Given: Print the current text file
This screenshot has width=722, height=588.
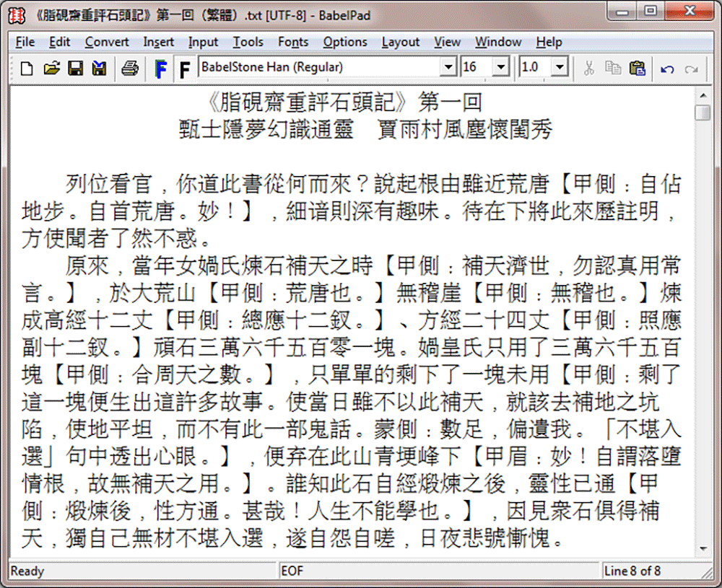Looking at the screenshot, I should [x=130, y=68].
